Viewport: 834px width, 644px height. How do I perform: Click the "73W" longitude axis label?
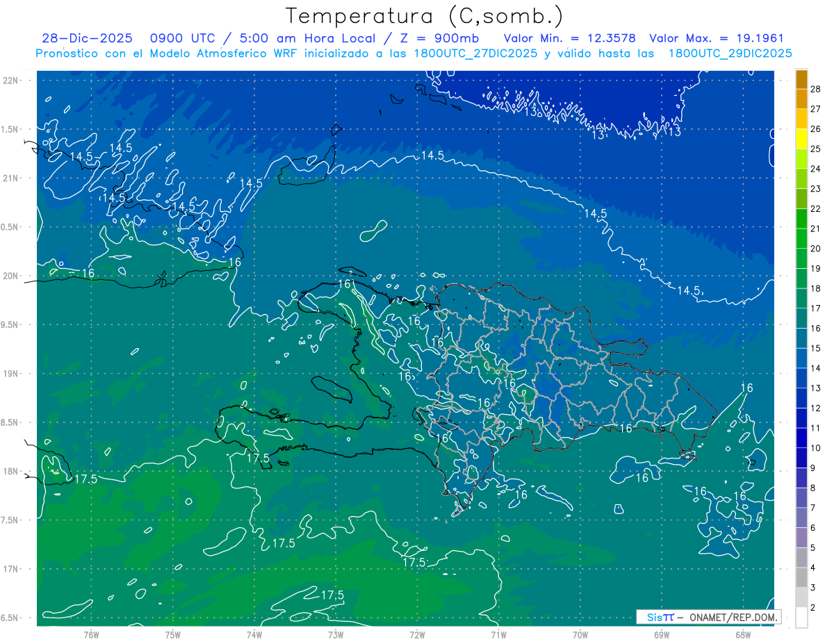pyautogui.click(x=336, y=634)
